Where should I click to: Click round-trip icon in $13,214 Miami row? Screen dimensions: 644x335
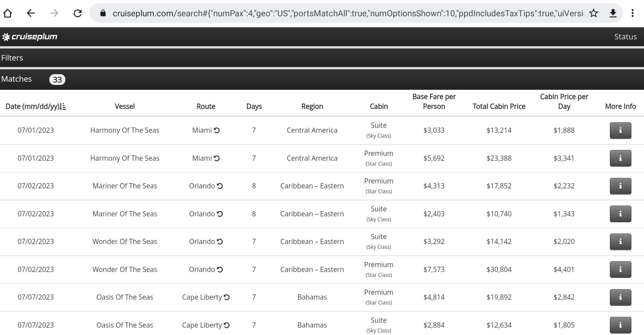217,130
